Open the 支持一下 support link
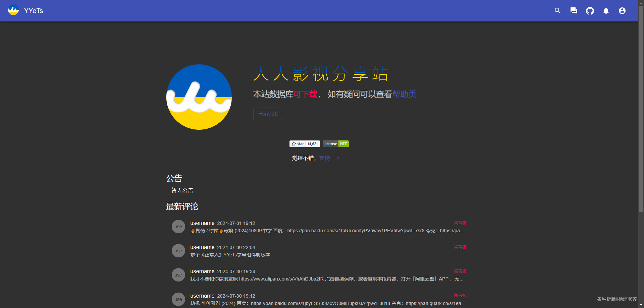The height and width of the screenshot is (308, 644). pos(330,158)
